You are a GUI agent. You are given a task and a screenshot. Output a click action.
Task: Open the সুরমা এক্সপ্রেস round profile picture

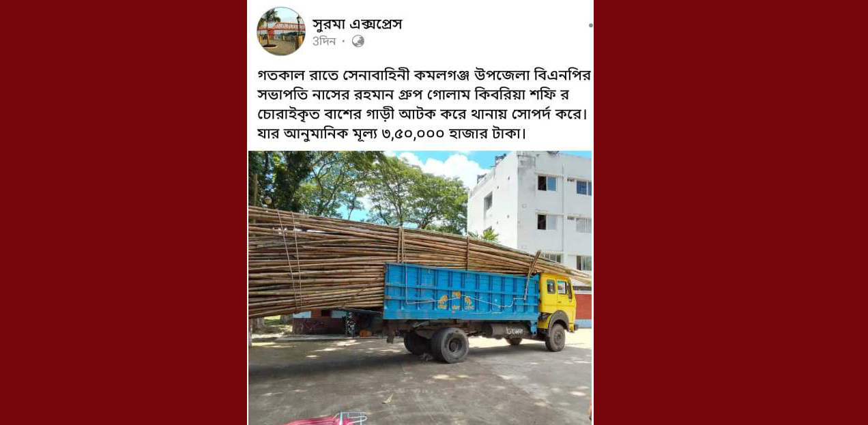tap(280, 31)
